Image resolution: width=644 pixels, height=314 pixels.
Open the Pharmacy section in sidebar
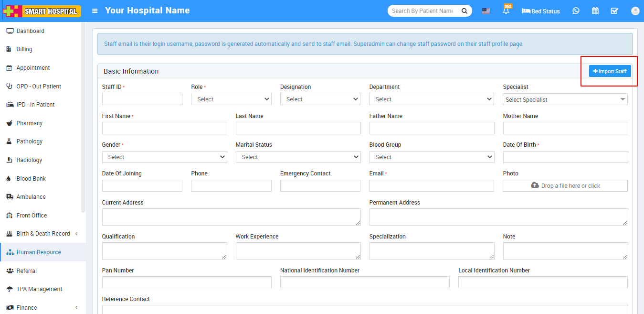pyautogui.click(x=29, y=123)
